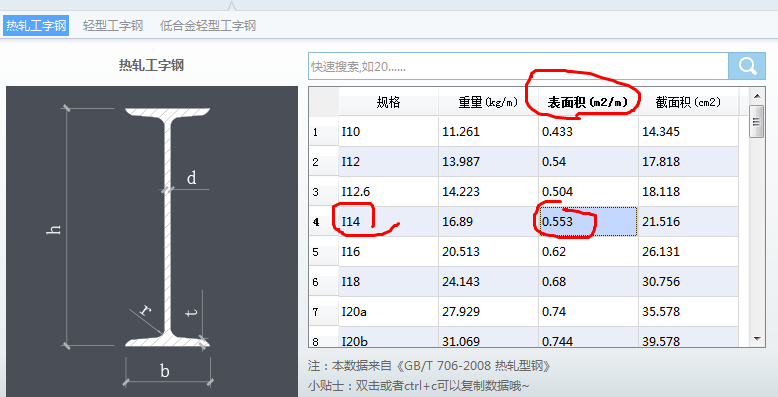Click the 截面积(cm2) column header
This screenshot has width=778, height=397.
tap(688, 102)
